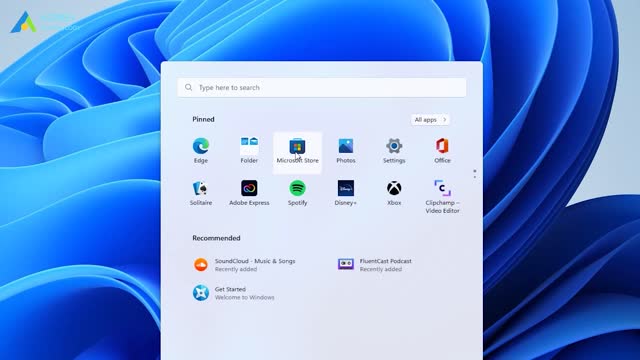The height and width of the screenshot is (360, 640).
Task: Open recommended SoundCloud - Music & Songs
Action: pos(245,265)
